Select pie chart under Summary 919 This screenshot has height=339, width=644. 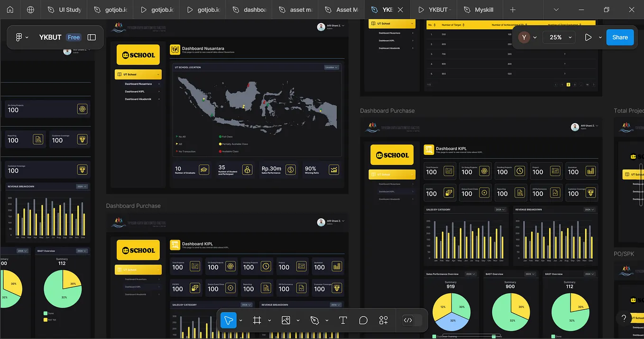click(451, 311)
